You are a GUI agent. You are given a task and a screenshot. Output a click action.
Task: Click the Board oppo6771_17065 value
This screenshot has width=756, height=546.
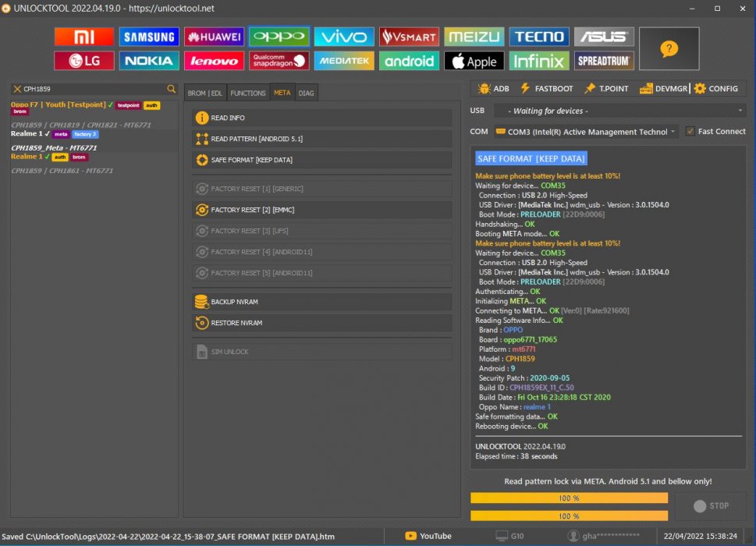point(530,339)
